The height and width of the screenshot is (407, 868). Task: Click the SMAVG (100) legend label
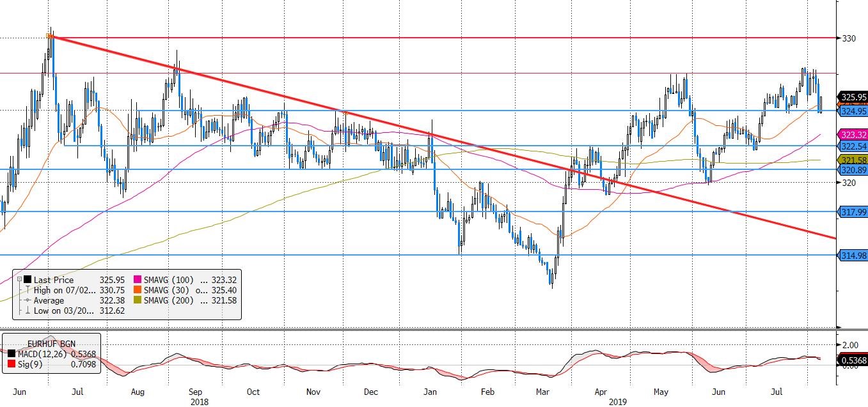pyautogui.click(x=168, y=280)
